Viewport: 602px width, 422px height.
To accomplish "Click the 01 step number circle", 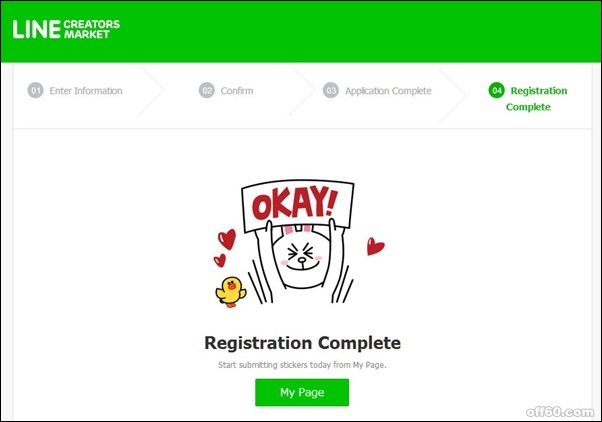I will [x=36, y=91].
